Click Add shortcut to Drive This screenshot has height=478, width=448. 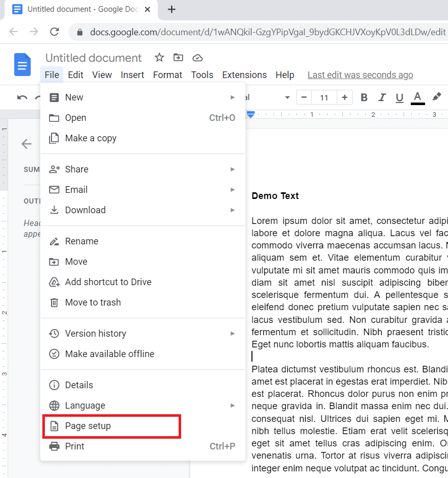click(143, 282)
